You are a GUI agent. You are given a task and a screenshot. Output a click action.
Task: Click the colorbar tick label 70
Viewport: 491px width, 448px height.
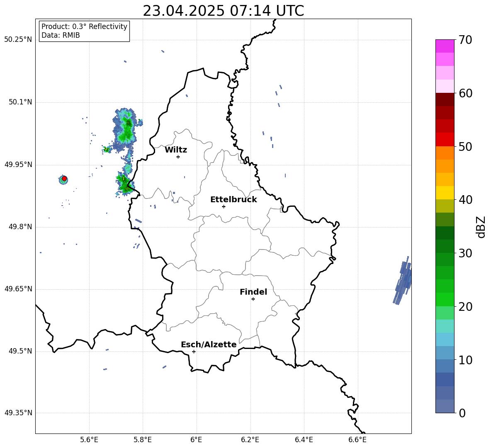(465, 40)
